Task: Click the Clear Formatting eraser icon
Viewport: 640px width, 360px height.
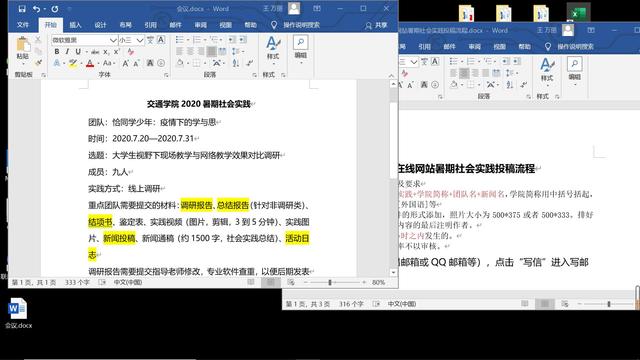Action: pyautogui.click(x=131, y=52)
